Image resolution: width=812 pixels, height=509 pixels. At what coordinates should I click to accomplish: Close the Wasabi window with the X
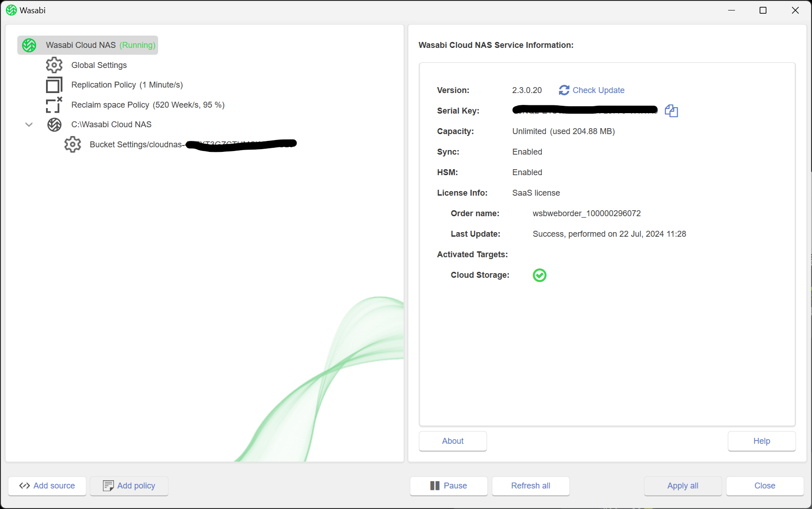795,10
